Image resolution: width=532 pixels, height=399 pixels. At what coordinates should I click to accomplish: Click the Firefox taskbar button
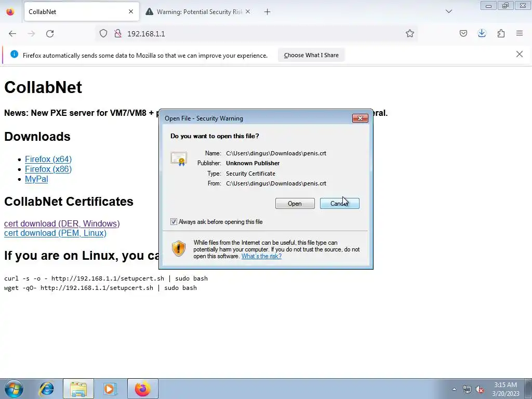coord(142,389)
